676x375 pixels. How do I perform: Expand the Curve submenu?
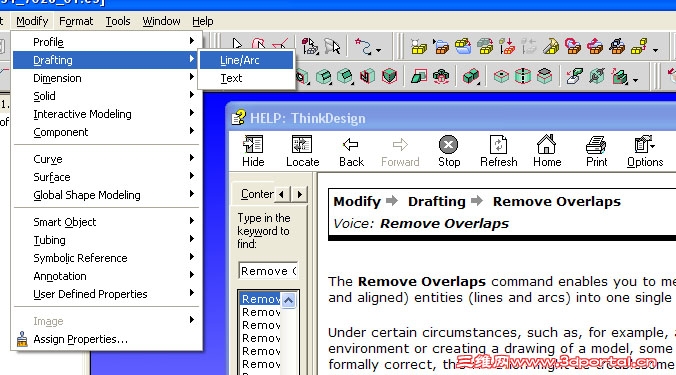pos(106,159)
